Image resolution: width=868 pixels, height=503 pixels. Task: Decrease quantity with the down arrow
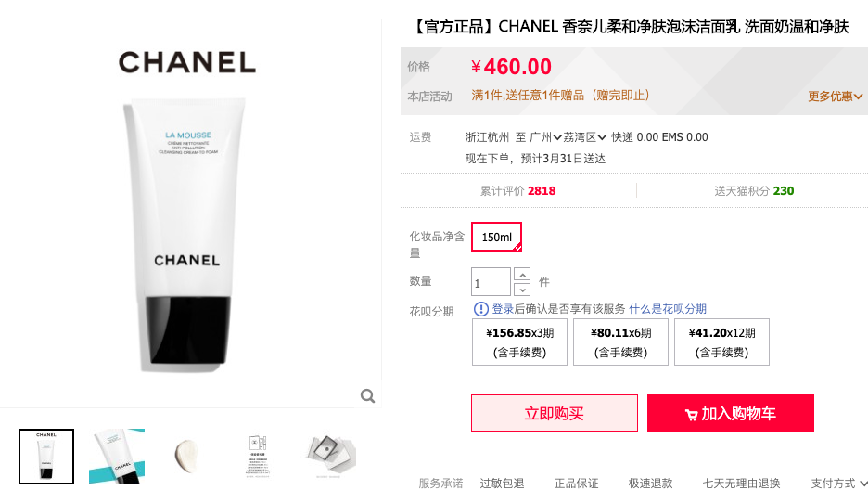[x=522, y=290]
